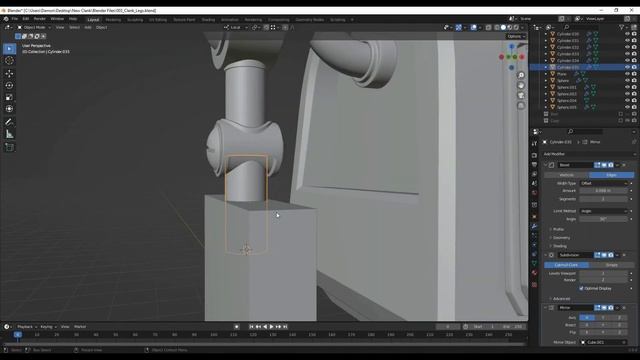Toggle Optimal Display checkbox
The height and width of the screenshot is (360, 640).
[581, 289]
